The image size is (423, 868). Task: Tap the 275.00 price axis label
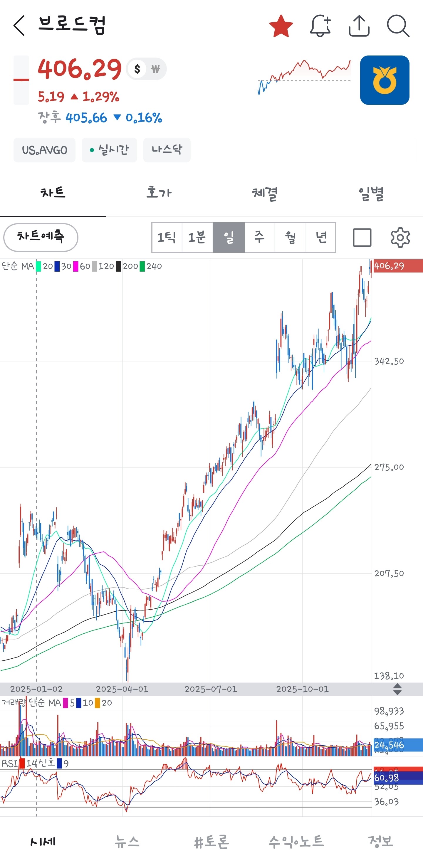[x=389, y=467]
